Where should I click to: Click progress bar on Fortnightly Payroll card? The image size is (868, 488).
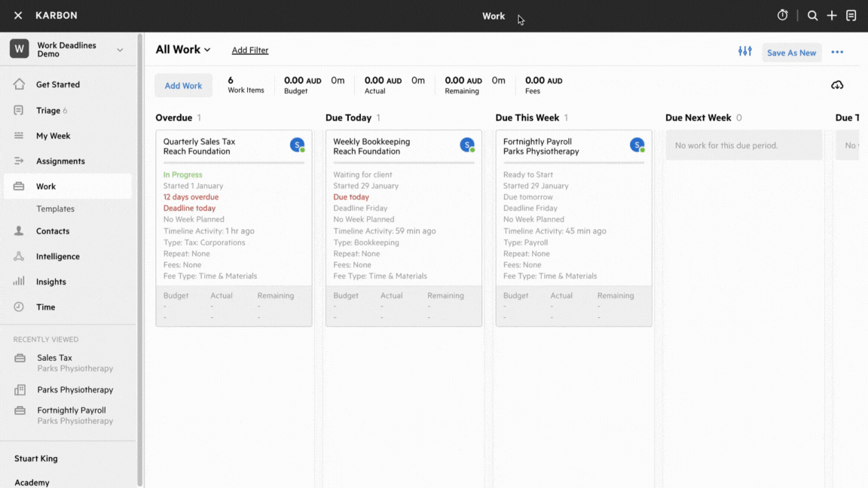tap(573, 163)
